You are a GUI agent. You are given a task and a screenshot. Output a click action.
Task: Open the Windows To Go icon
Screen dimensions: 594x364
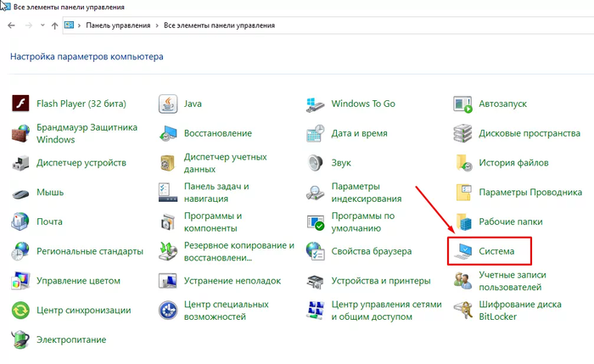316,104
